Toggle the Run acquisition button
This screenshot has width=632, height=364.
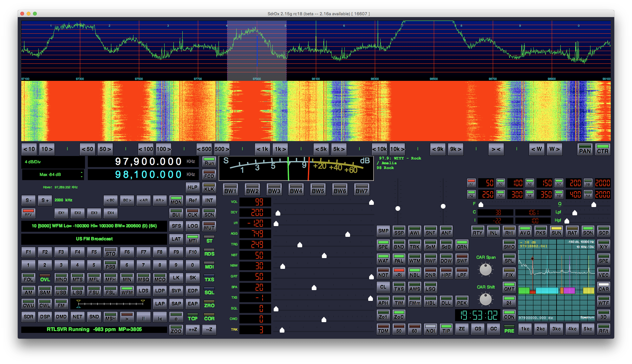(x=209, y=162)
